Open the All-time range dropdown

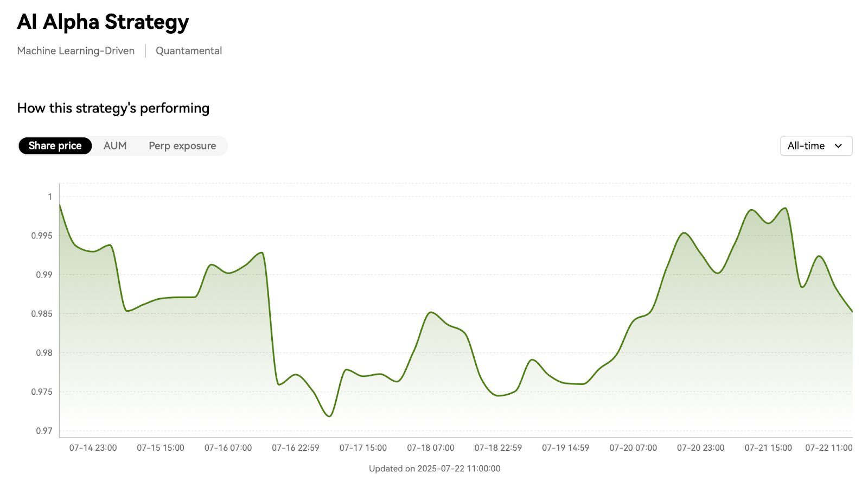click(x=816, y=146)
